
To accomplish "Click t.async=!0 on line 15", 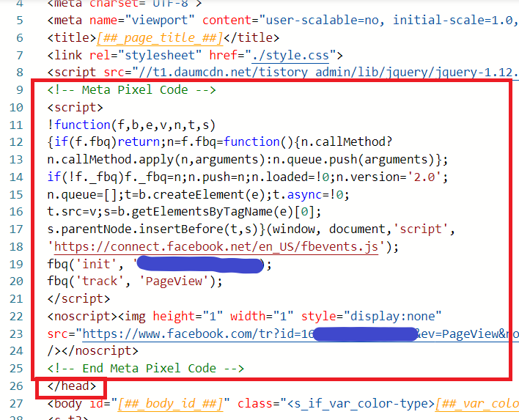I will pyautogui.click(x=307, y=194).
